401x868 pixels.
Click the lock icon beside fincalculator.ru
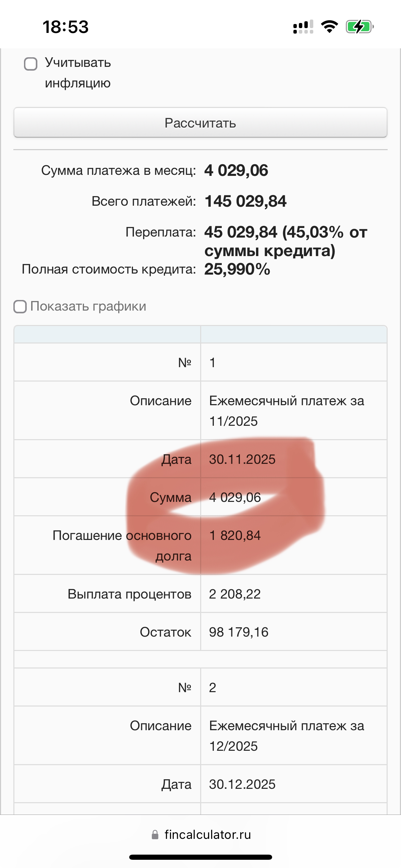pyautogui.click(x=155, y=834)
